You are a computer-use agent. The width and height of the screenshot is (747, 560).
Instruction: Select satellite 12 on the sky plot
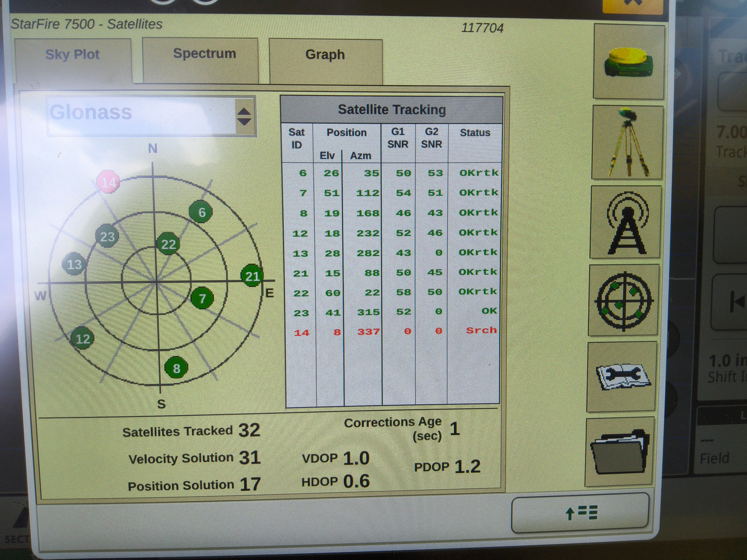(x=82, y=338)
